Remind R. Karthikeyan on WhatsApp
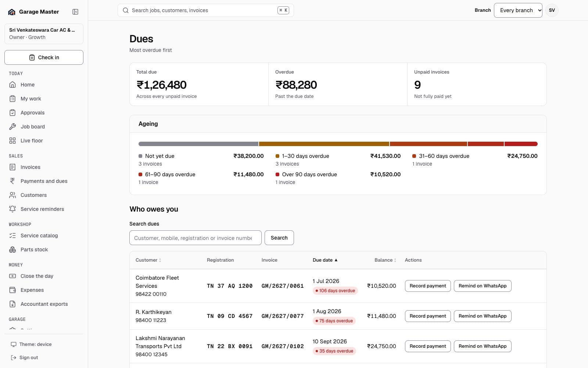Viewport: 588px width, 368px height. tap(483, 316)
